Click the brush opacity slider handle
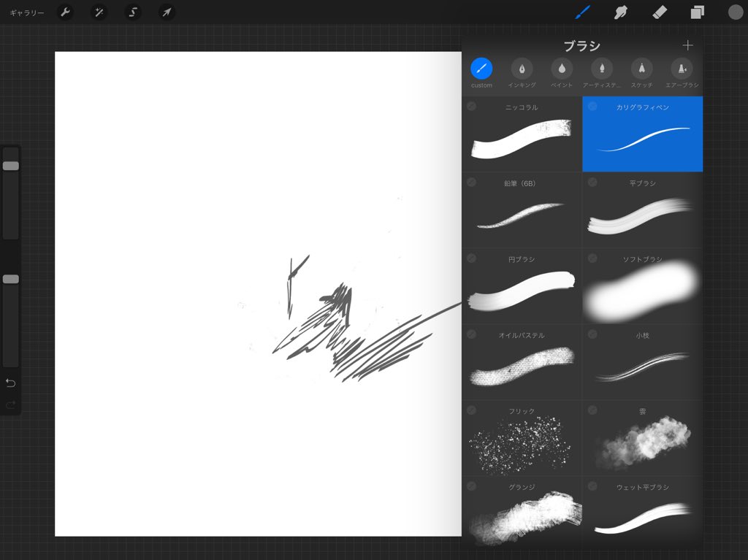Viewport: 748px width, 560px height. [11, 279]
